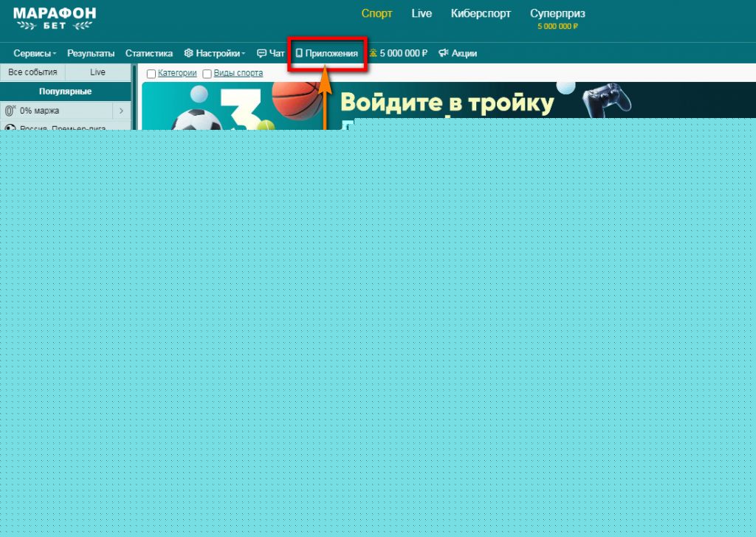
Task: Switch to the Спорт section
Action: tap(377, 13)
